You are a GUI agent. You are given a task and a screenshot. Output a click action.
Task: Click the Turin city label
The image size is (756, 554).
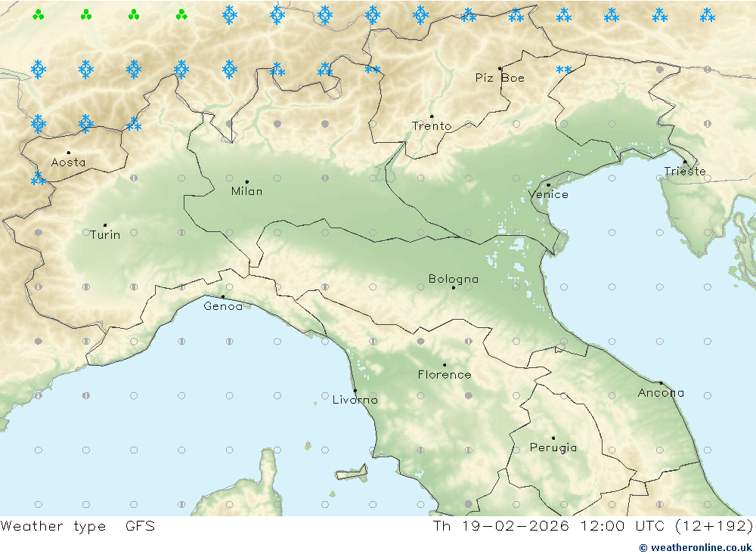click(105, 235)
